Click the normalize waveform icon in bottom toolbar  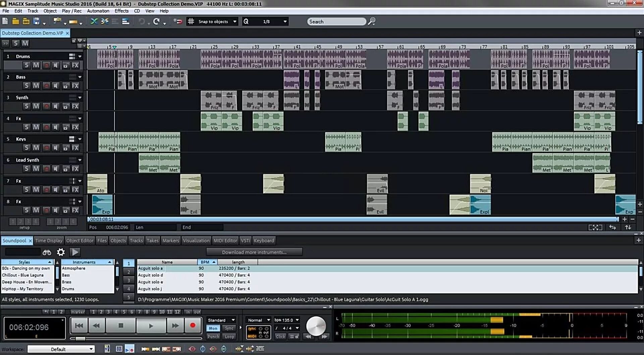coord(239,349)
